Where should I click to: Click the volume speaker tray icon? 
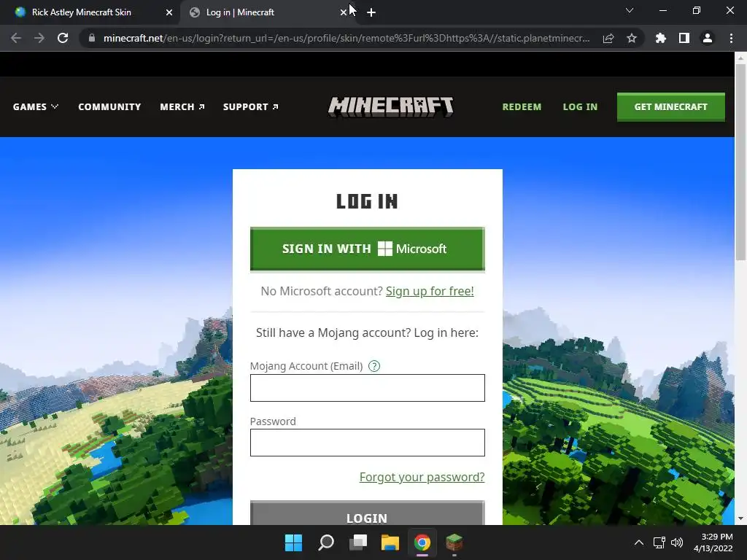[x=677, y=542]
